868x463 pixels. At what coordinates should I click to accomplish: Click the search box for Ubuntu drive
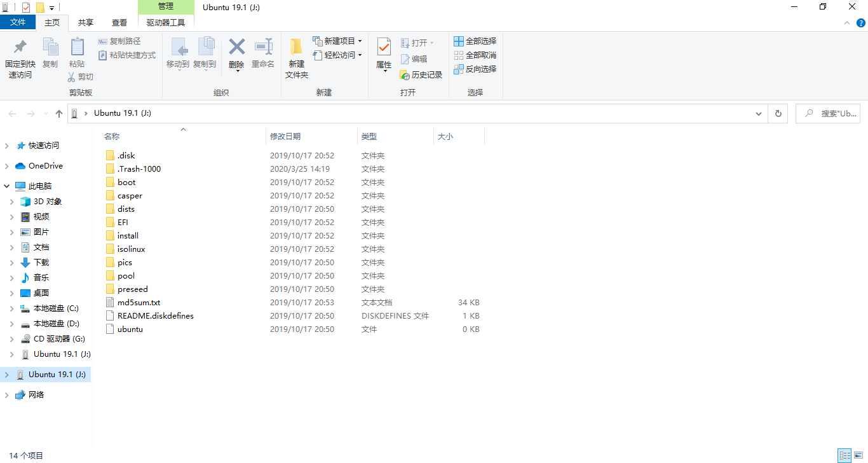pos(828,114)
